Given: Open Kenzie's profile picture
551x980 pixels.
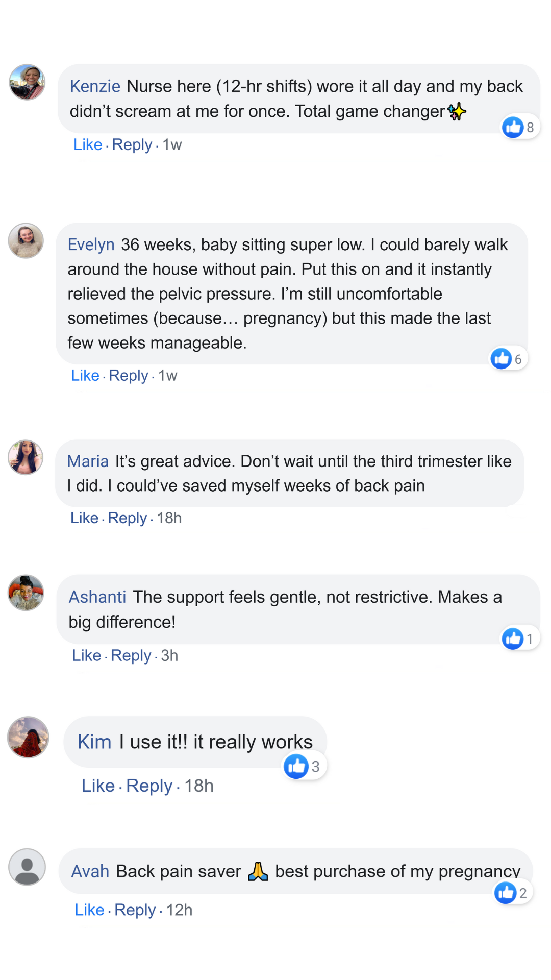Looking at the screenshot, I should (27, 82).
